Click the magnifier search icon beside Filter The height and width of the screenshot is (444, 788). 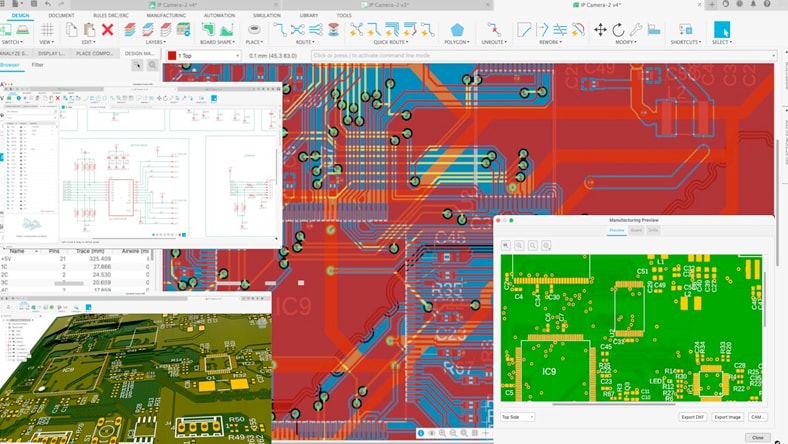click(x=152, y=65)
